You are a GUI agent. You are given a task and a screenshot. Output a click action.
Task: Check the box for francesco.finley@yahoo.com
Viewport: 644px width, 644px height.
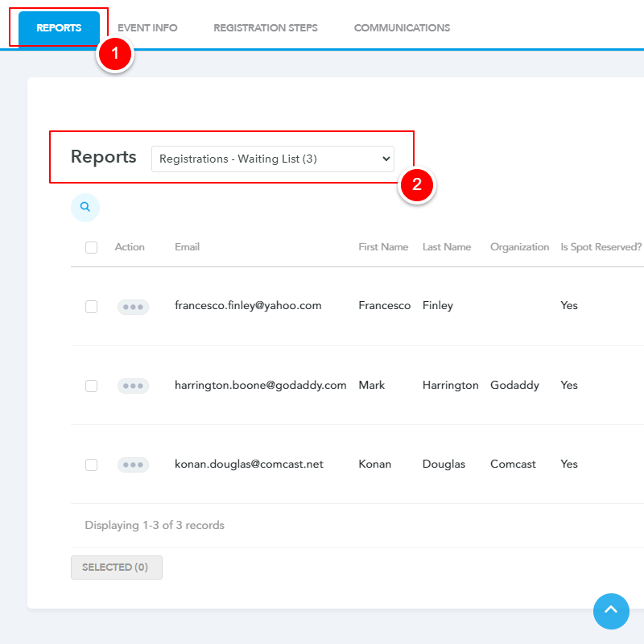click(x=92, y=307)
